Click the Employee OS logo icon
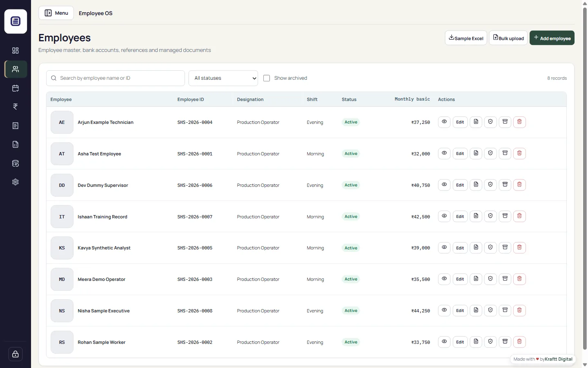This screenshot has width=588, height=368. [16, 21]
